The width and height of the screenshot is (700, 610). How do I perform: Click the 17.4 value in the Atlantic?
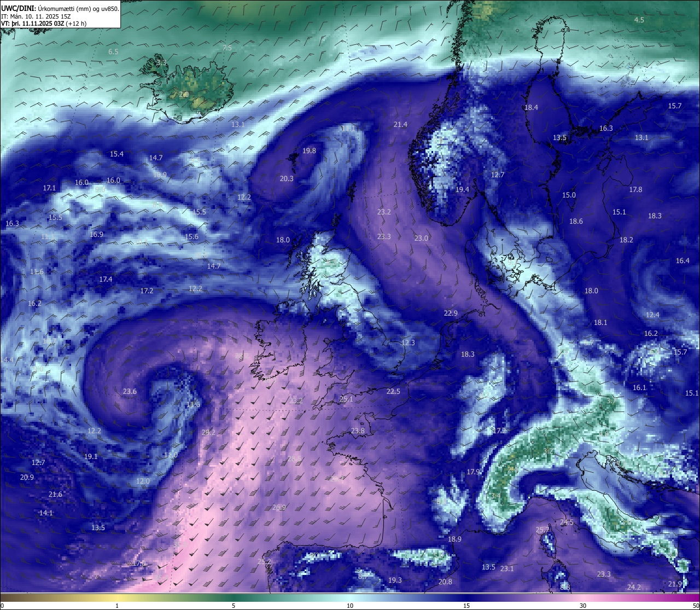point(106,280)
